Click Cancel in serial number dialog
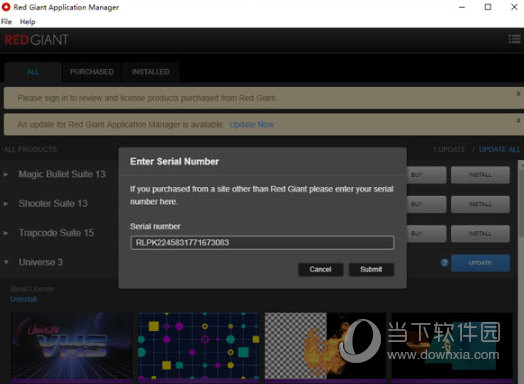524x384 pixels. 320,269
